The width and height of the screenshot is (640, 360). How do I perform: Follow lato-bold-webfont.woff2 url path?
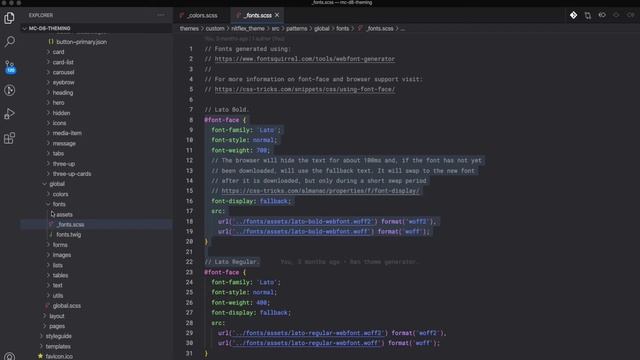pyautogui.click(x=302, y=221)
